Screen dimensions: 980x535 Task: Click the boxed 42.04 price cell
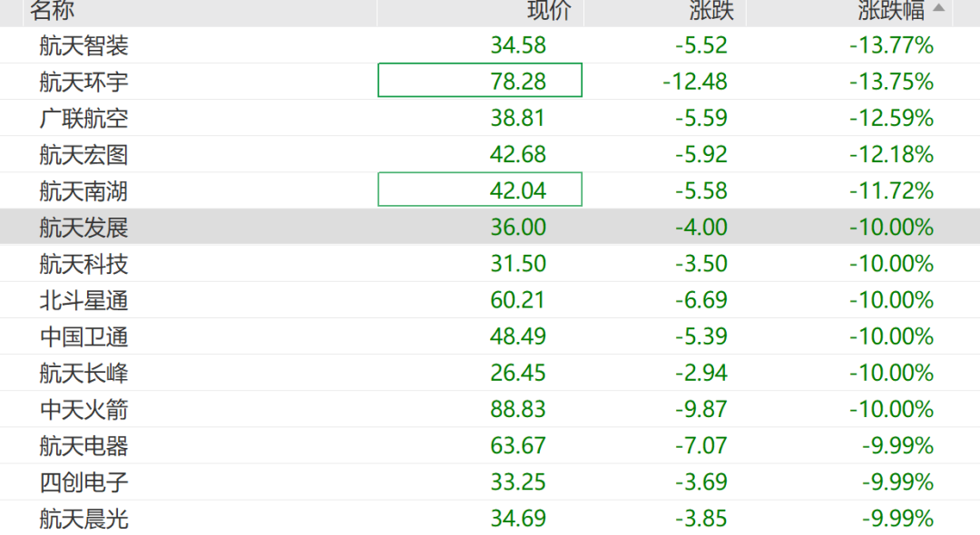click(x=480, y=190)
